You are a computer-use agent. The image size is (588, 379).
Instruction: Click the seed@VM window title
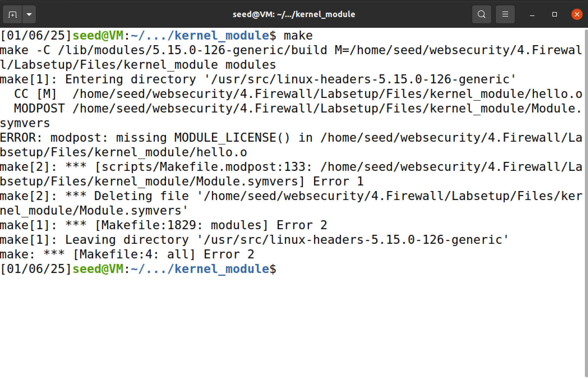294,14
